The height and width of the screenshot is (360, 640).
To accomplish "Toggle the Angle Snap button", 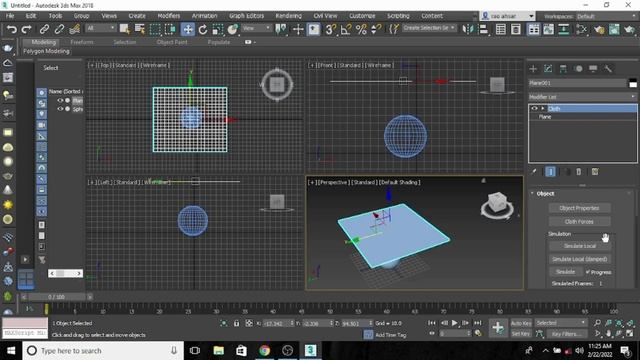I will (346, 29).
